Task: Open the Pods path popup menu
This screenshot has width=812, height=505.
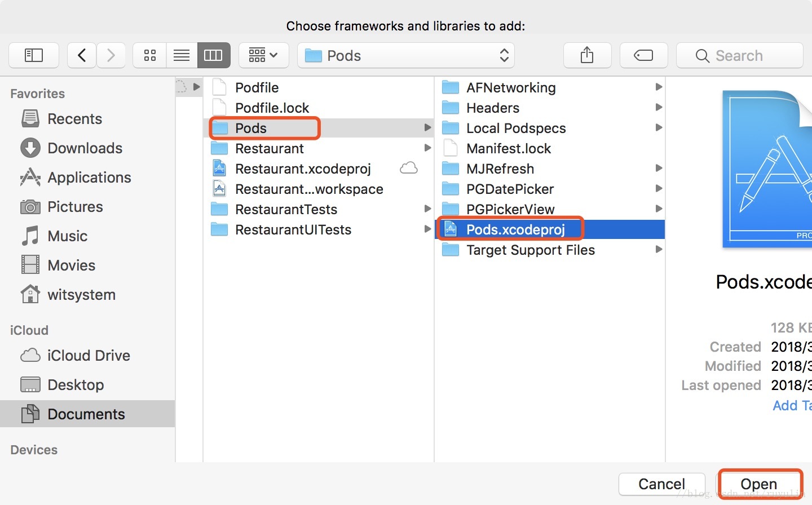Action: point(406,55)
